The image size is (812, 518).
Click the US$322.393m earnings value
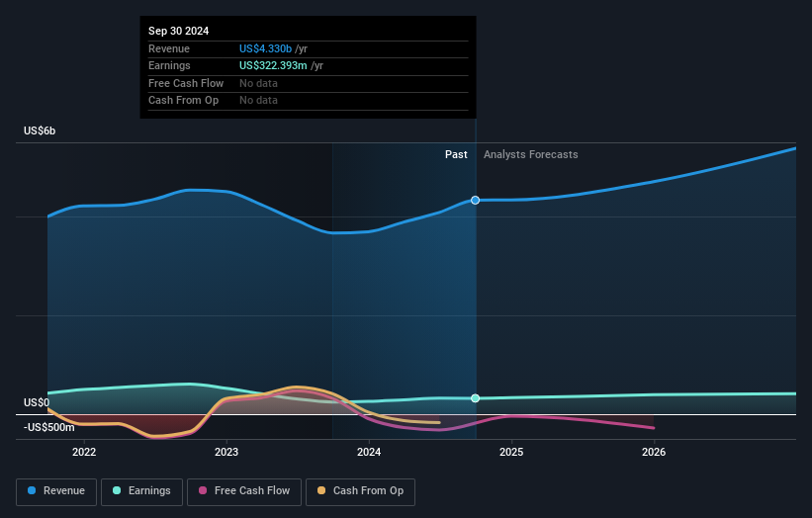[x=273, y=65]
